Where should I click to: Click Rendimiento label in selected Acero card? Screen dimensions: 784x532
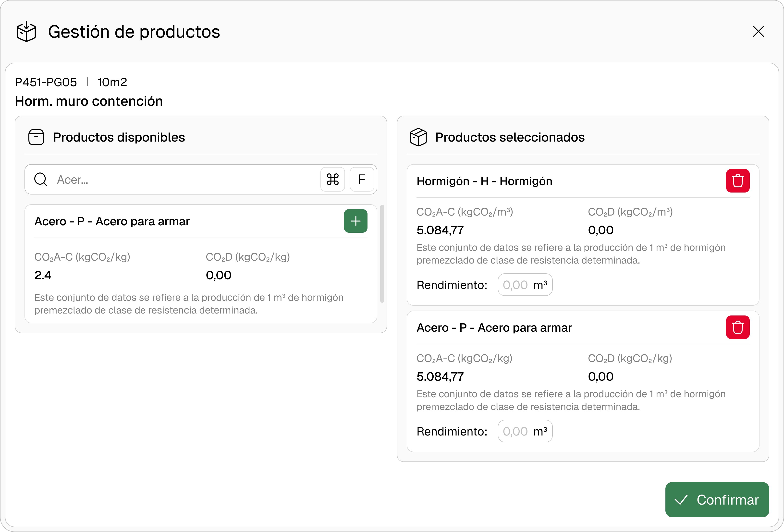(452, 432)
